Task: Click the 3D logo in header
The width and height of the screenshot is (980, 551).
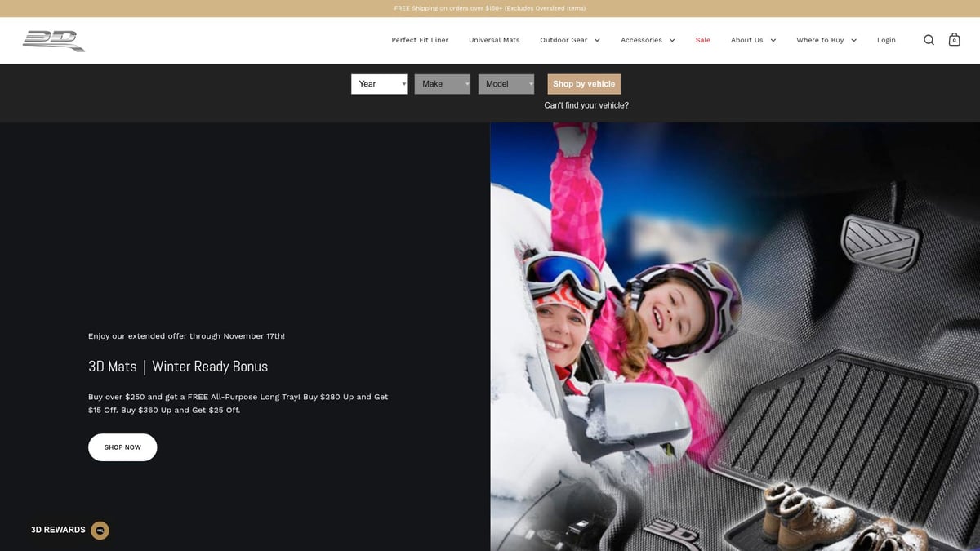Action: [54, 40]
